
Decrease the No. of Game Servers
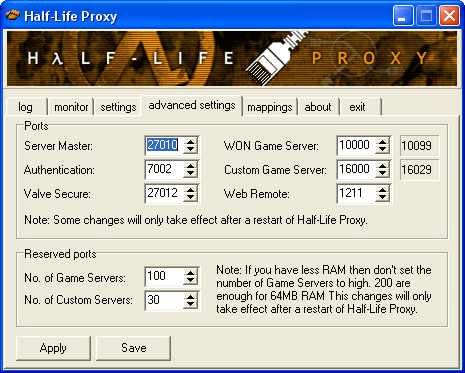click(x=190, y=281)
